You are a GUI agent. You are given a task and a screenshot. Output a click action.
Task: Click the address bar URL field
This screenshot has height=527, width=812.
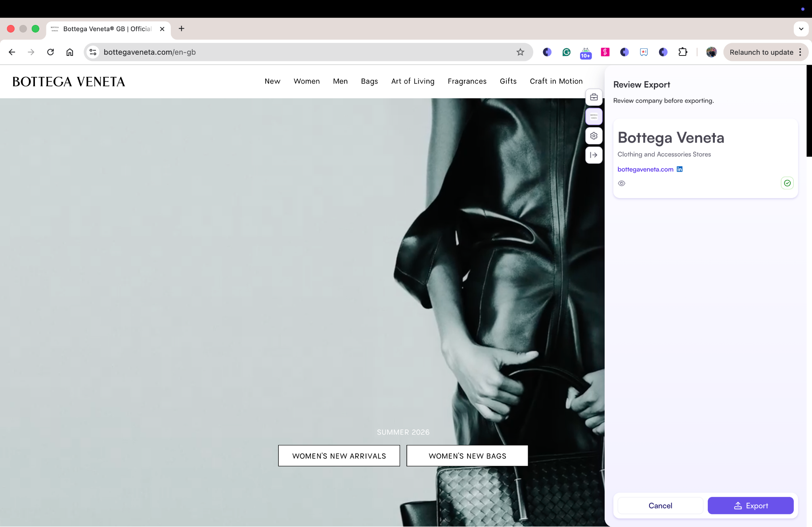pyautogui.click(x=278, y=52)
